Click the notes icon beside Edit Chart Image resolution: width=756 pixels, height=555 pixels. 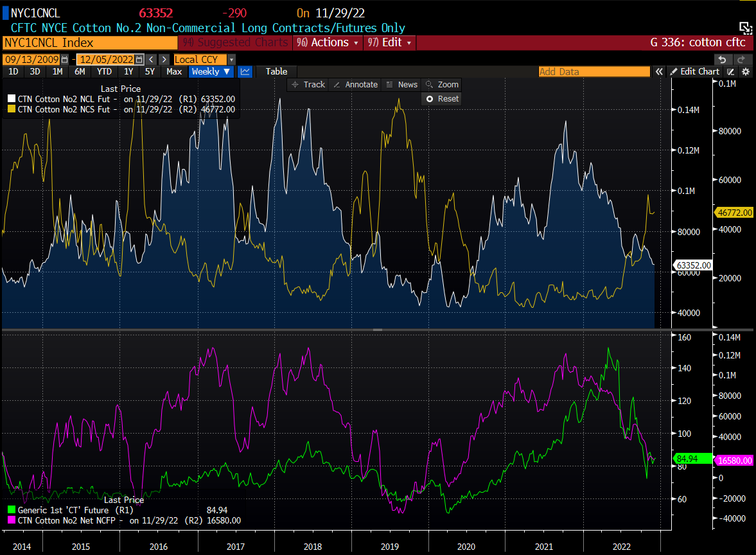(x=731, y=72)
